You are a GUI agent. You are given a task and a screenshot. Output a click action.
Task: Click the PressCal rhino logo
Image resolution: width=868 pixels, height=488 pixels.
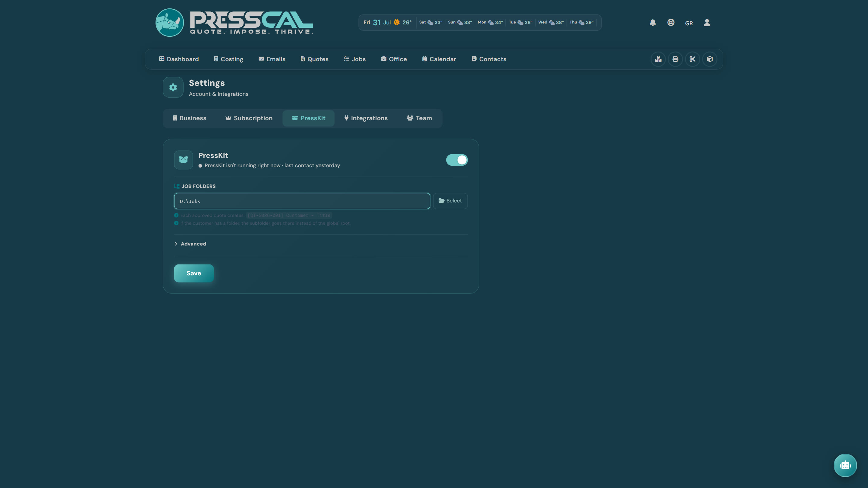pos(169,23)
